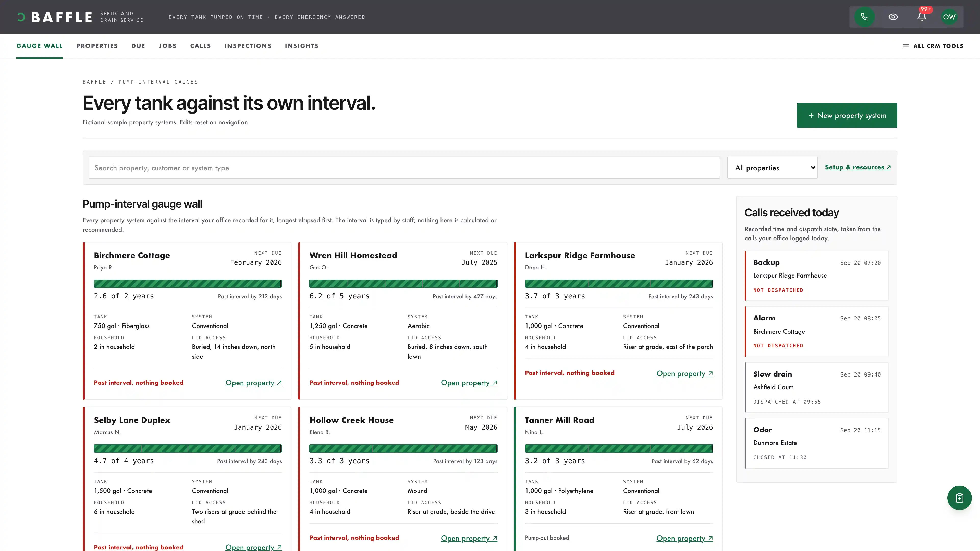Viewport: 980px width, 551px height.
Task: Click the New property system button
Action: [847, 115]
